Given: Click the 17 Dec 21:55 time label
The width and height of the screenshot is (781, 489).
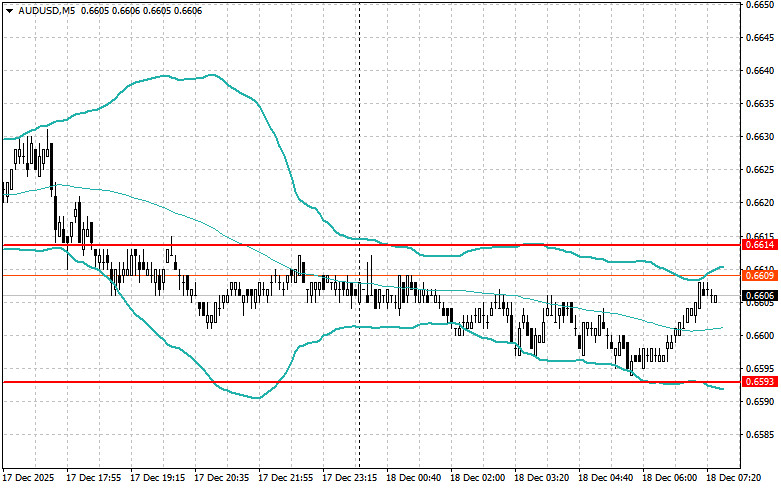Looking at the screenshot, I should [285, 478].
